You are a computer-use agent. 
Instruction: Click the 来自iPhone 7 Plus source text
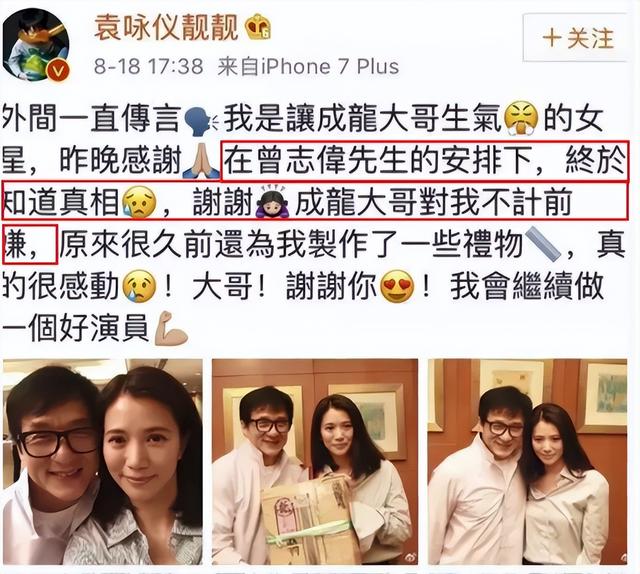click(x=308, y=66)
